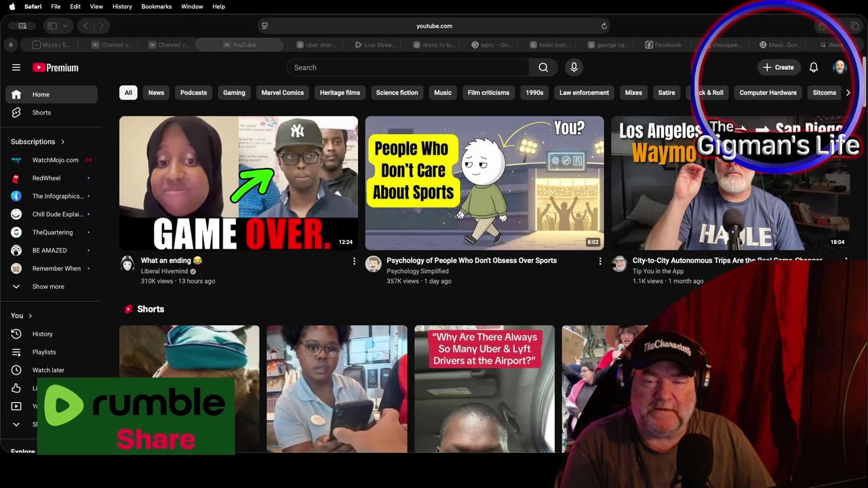This screenshot has width=868, height=488.
Task: Open the account avatar menu
Action: point(840,67)
